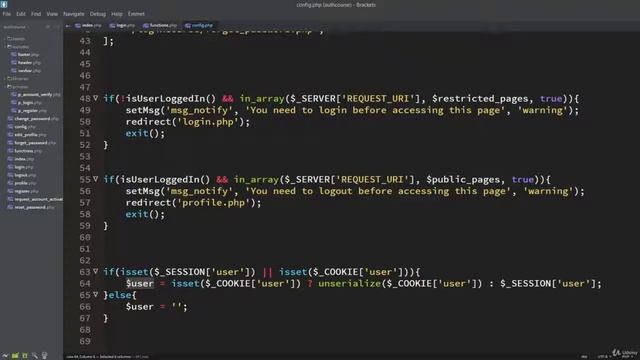Click the back arrow beside the tabs

(68, 26)
